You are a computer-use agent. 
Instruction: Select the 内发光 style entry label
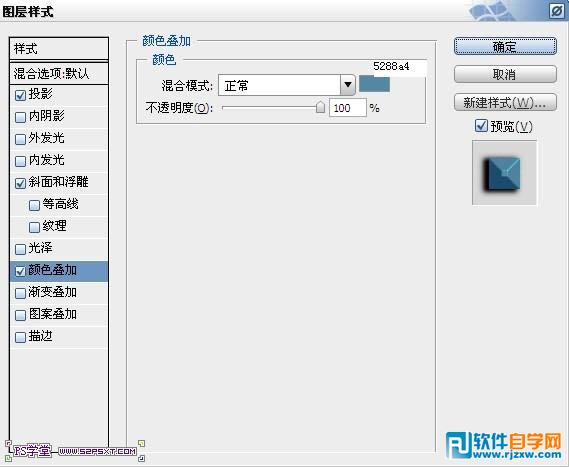[46, 160]
